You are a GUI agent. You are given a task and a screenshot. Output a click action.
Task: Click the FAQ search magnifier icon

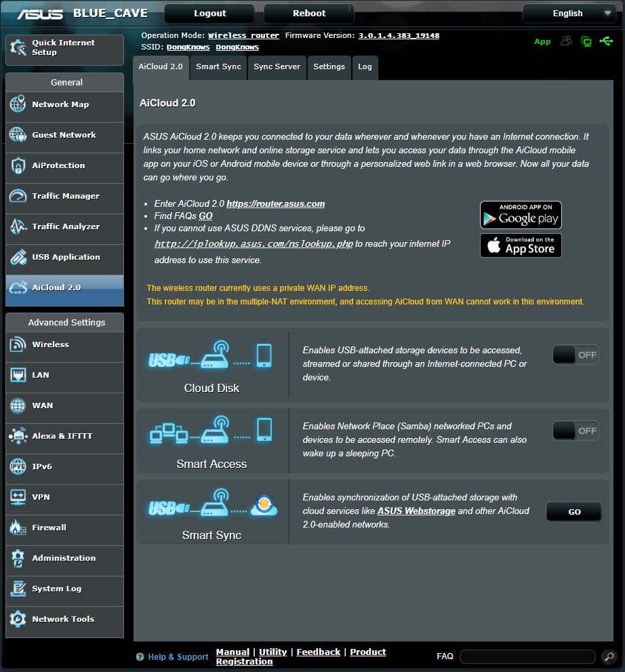[609, 656]
